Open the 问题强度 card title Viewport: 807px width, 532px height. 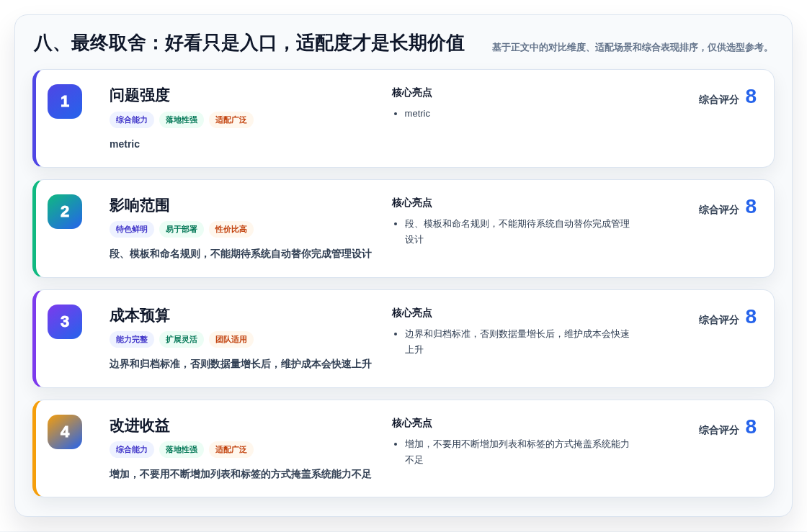pyautogui.click(x=140, y=95)
